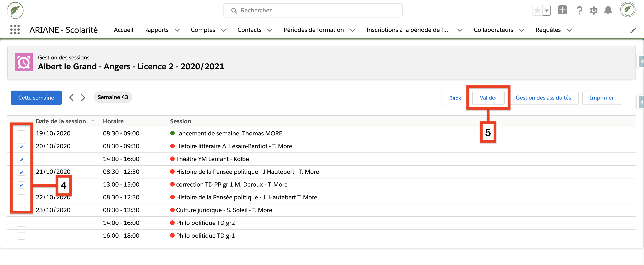Expand the Rapports dropdown menu
This screenshot has width=644, height=265.
click(162, 30)
